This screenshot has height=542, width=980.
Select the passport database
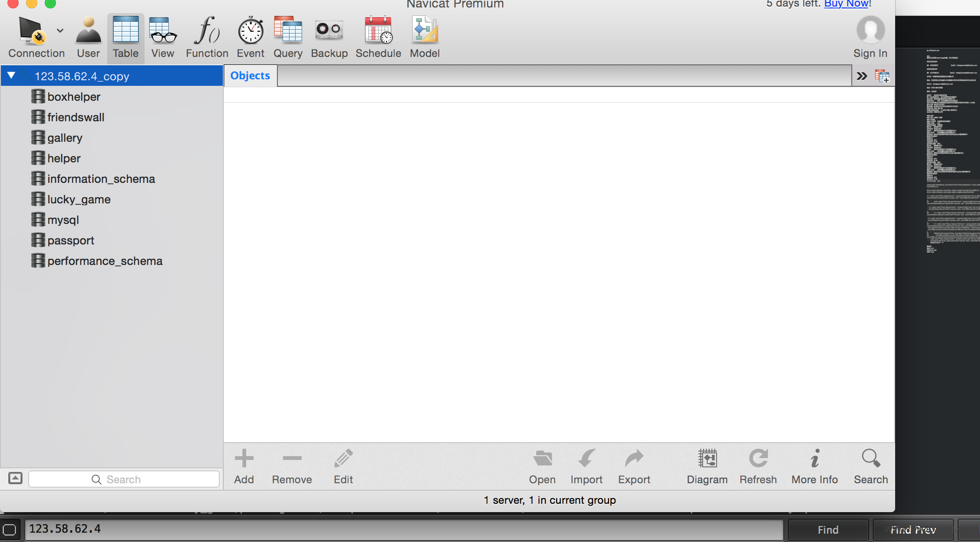coord(112,240)
